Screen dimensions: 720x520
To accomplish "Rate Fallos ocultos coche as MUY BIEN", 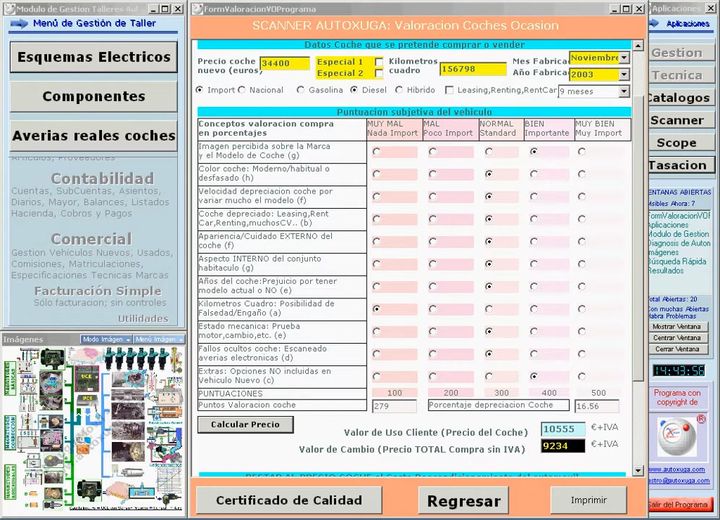I will coord(582,354).
